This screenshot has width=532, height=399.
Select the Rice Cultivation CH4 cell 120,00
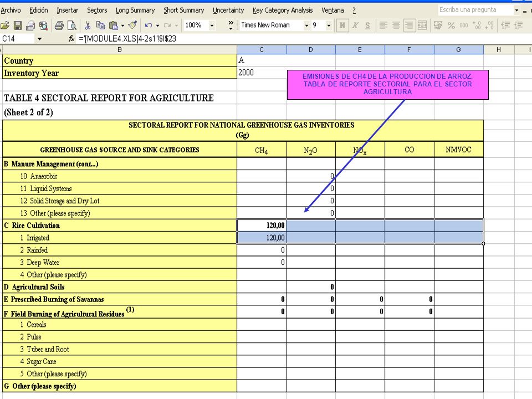click(x=262, y=226)
